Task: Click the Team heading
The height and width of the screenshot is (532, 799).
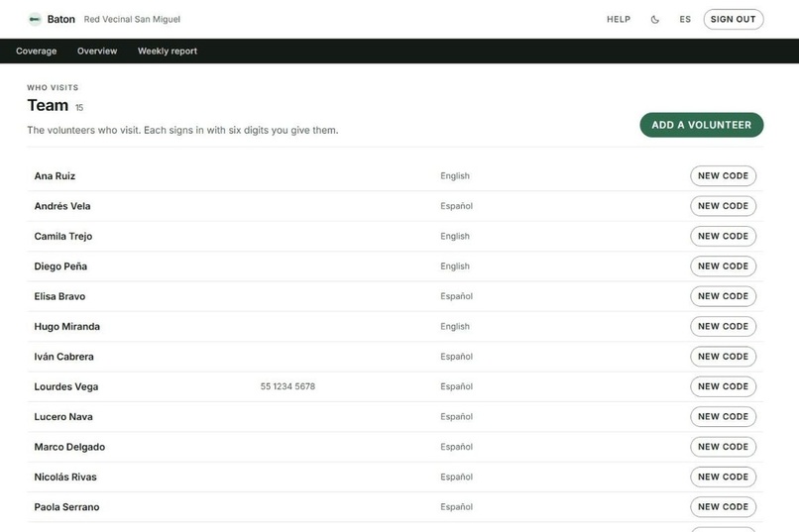Action: pyautogui.click(x=48, y=105)
